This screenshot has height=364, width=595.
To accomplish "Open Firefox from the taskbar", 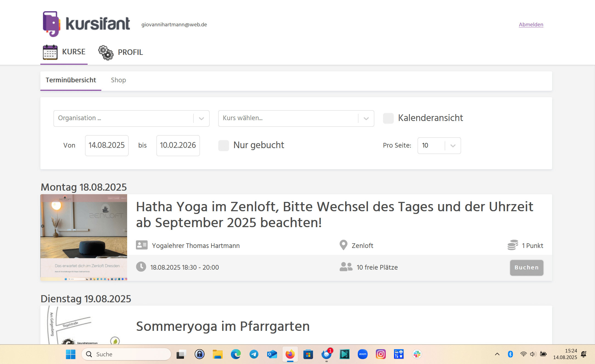I will coord(290,354).
